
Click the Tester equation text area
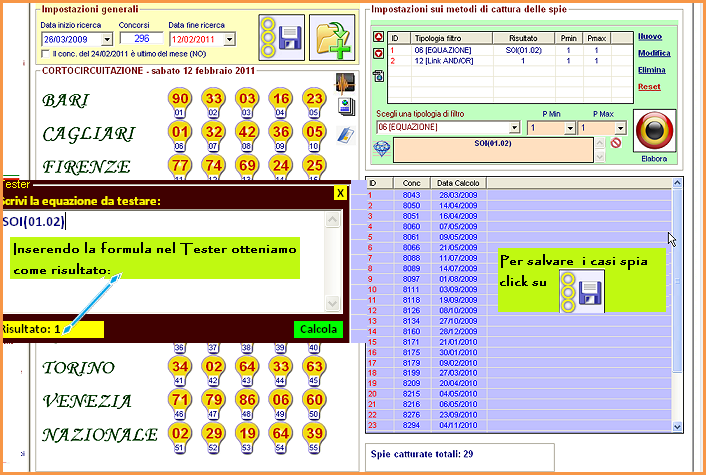tap(163, 262)
